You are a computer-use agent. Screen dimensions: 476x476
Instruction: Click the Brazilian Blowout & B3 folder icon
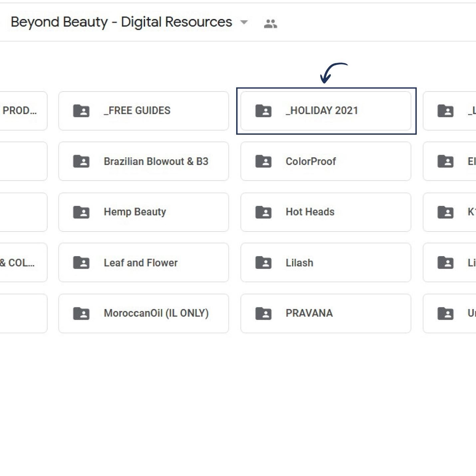click(81, 161)
